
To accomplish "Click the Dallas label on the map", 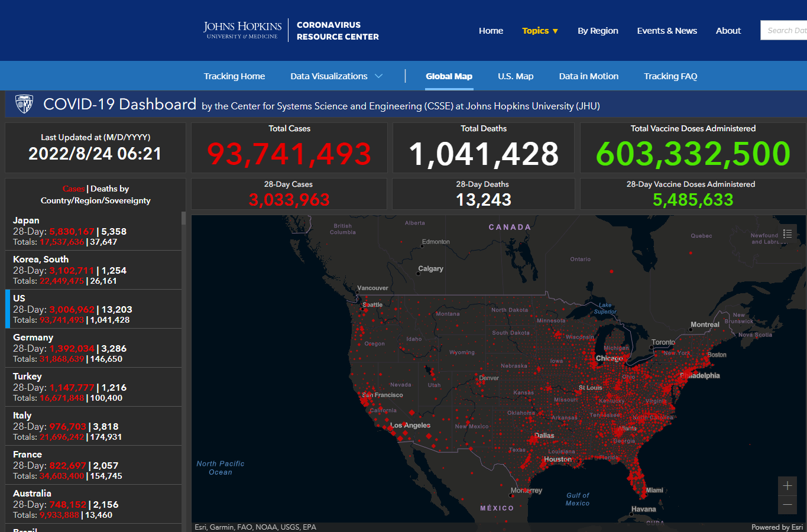I will point(545,436).
